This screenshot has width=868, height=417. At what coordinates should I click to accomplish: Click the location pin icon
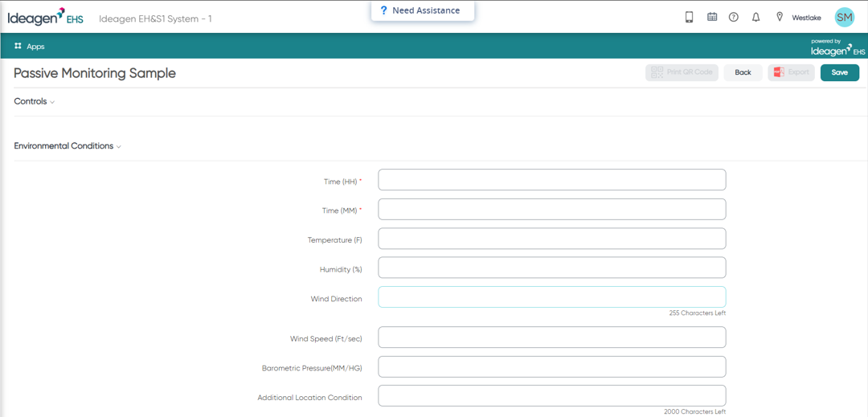point(780,17)
